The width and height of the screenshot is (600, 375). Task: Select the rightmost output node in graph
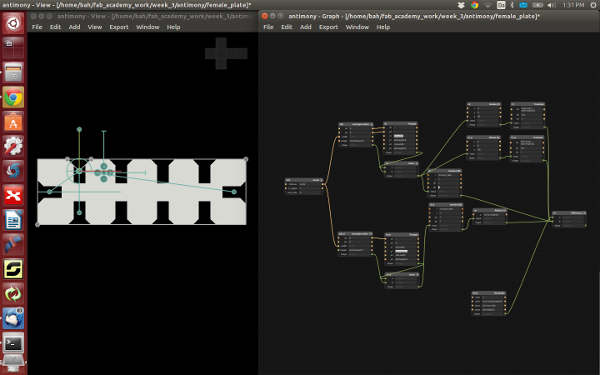pyautogui.click(x=569, y=219)
